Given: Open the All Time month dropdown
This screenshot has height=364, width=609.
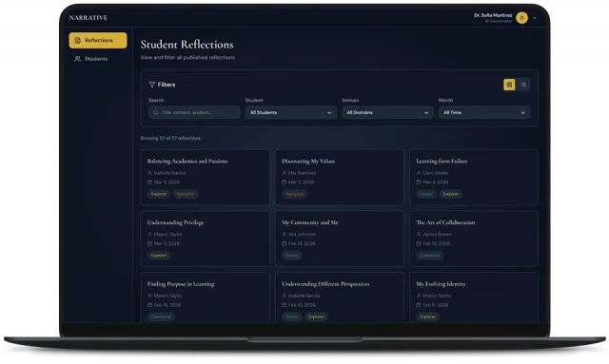Looking at the screenshot, I should pos(484,112).
